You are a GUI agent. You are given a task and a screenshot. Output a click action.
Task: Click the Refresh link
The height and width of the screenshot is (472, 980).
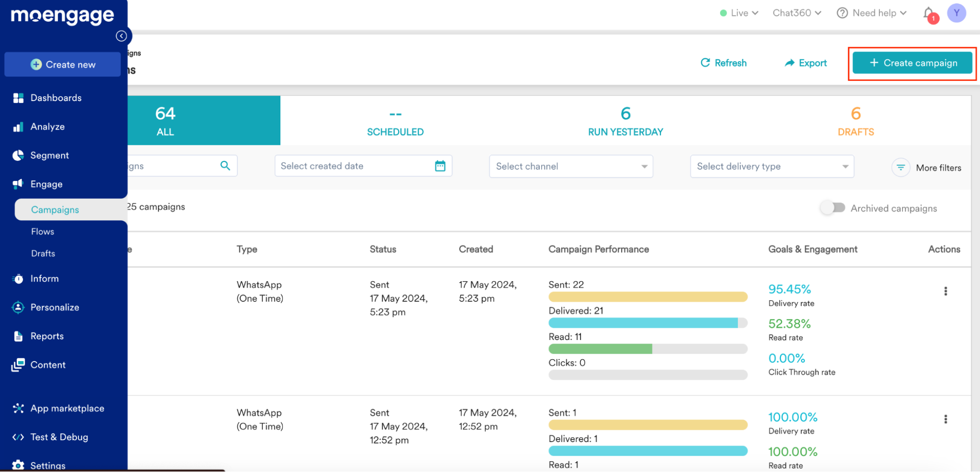click(x=724, y=63)
